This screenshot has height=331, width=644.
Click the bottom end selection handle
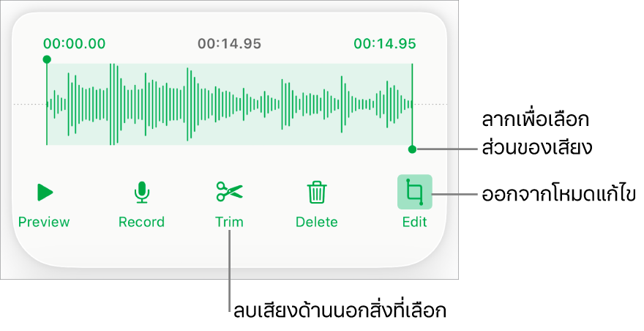point(412,149)
